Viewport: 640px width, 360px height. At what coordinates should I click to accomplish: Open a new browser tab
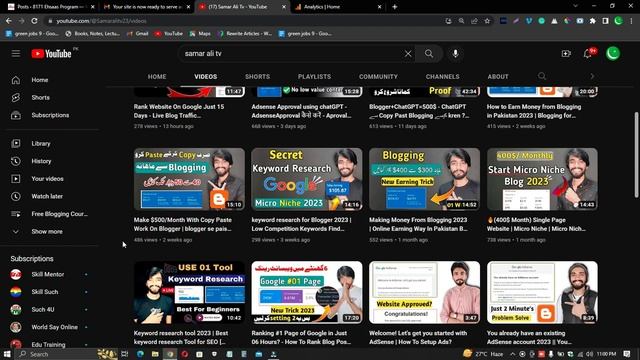click(394, 7)
